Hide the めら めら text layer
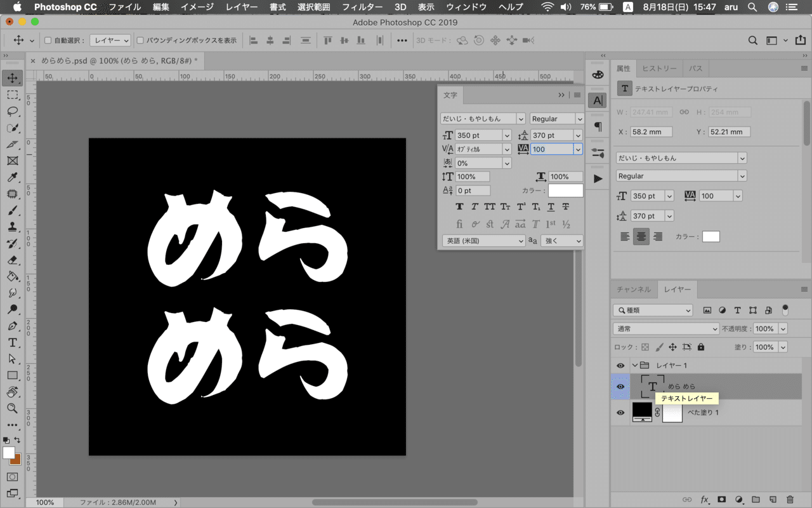 [x=620, y=387]
